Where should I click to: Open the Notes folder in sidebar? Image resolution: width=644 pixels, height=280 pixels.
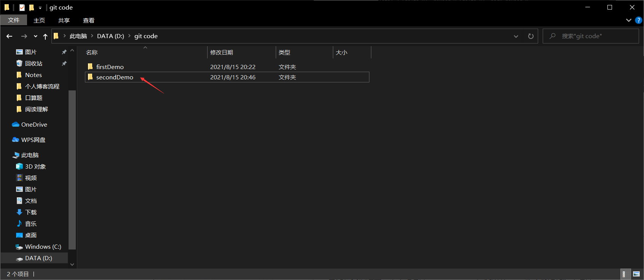pos(34,75)
